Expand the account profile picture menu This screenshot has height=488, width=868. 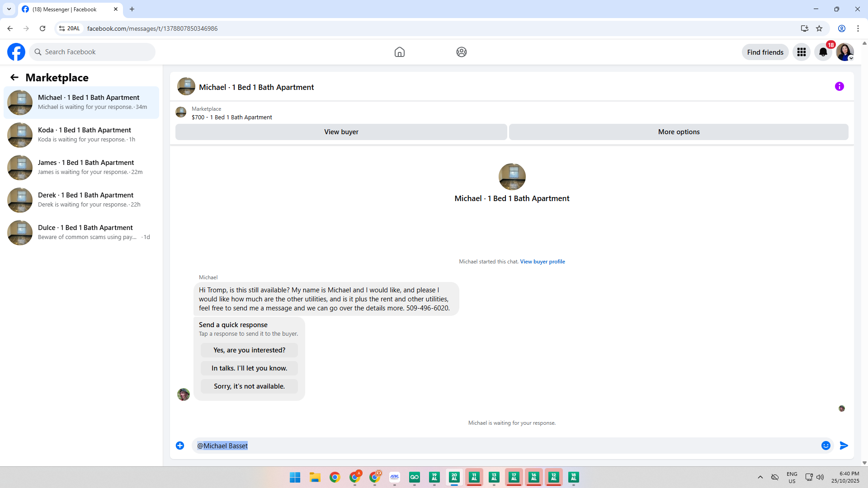point(844,52)
